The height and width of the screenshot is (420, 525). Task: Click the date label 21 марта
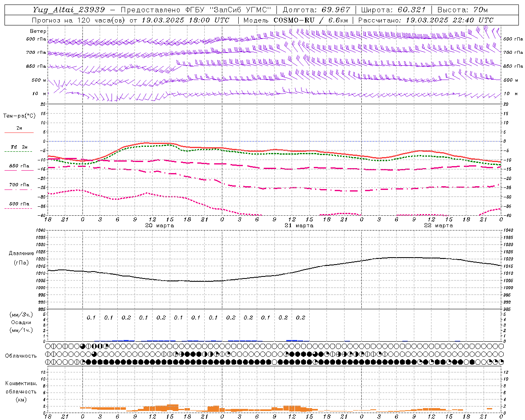click(x=299, y=226)
